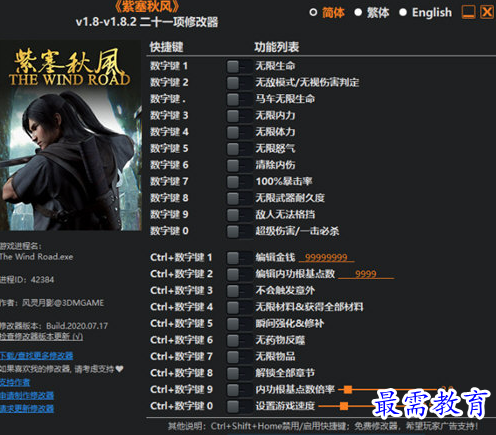Screen dimensions: 496x435
Task: Switch language to English
Action: (403, 13)
